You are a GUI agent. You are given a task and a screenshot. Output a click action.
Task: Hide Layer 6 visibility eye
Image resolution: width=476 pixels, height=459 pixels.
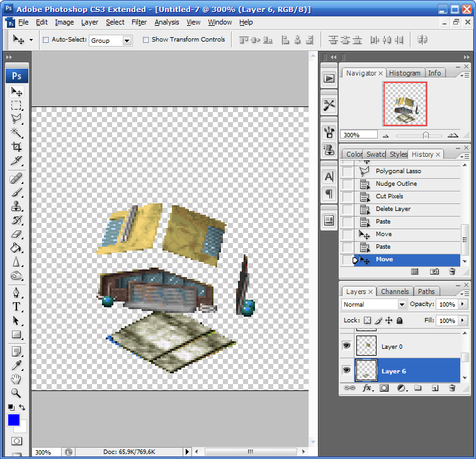coord(347,370)
